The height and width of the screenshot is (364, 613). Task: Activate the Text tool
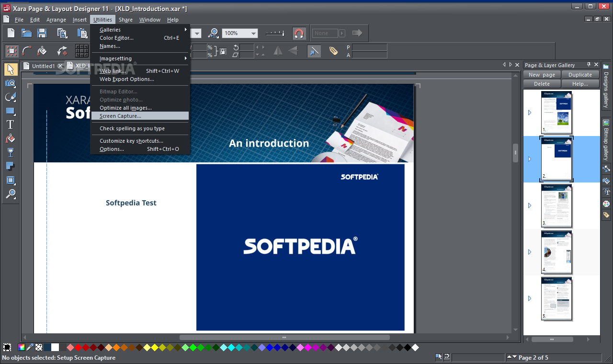point(11,125)
